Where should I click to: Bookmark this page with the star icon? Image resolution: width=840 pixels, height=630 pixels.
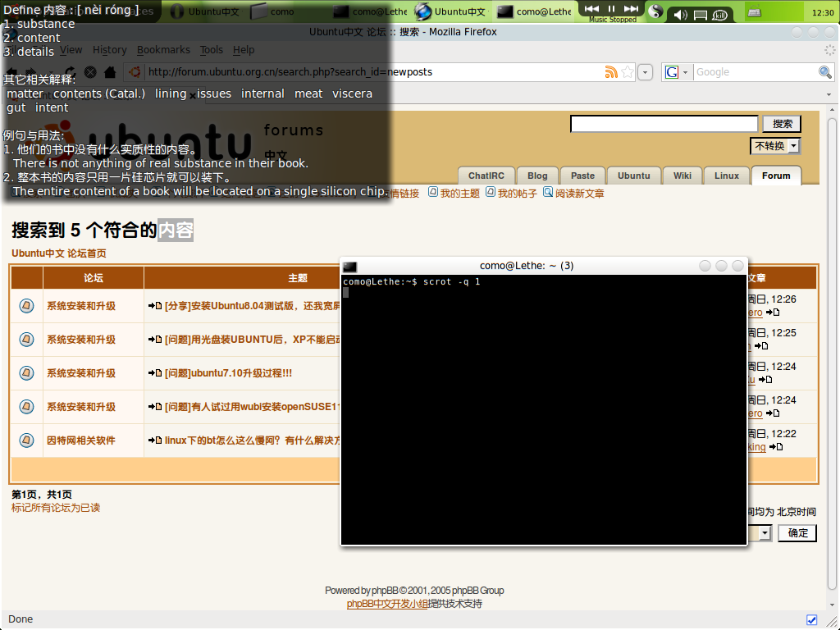pyautogui.click(x=628, y=72)
